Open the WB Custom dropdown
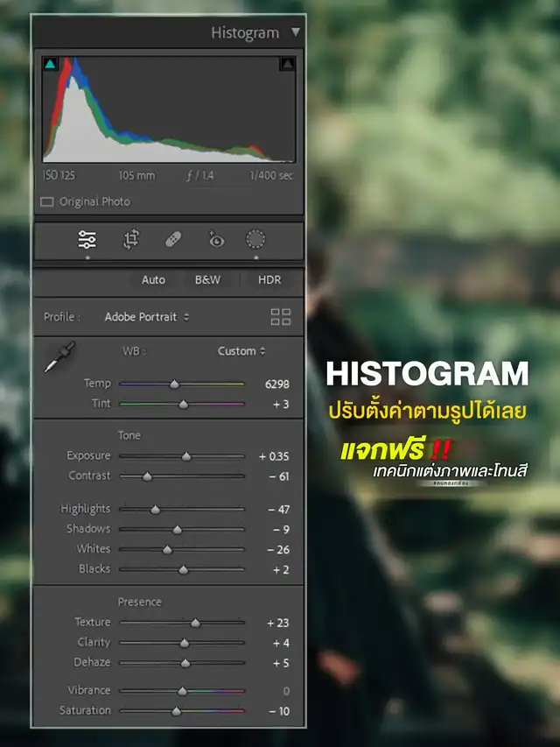Viewport: 560px width, 747px height. [241, 351]
